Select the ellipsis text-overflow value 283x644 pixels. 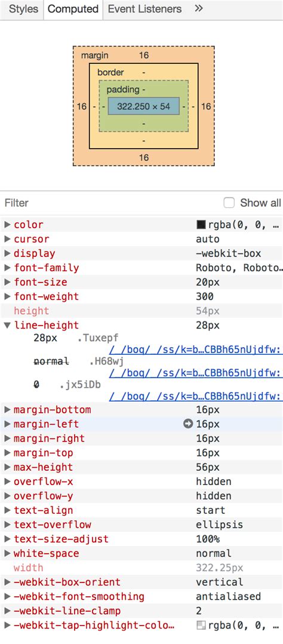[219, 525]
